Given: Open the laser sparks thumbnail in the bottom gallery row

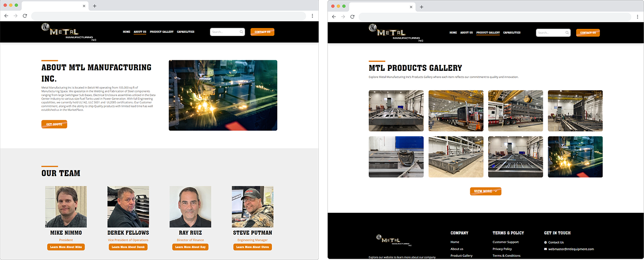Looking at the screenshot, I should click(575, 157).
